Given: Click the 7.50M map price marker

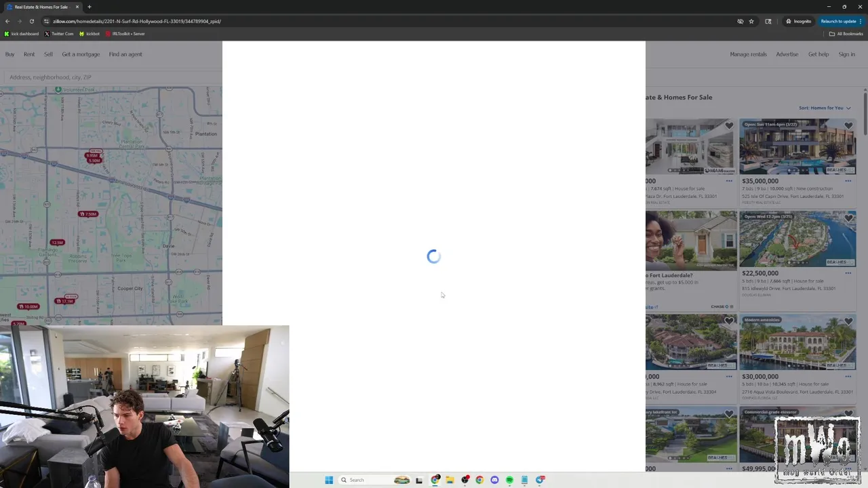Looking at the screenshot, I should click(x=88, y=214).
